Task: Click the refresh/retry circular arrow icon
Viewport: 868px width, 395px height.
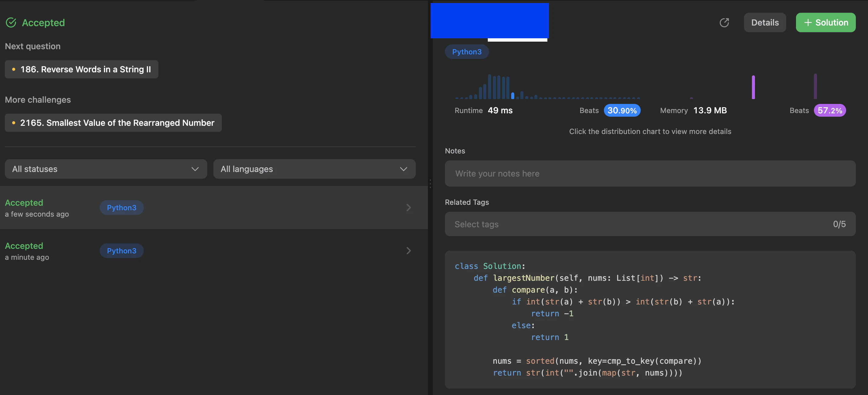Action: pos(724,22)
